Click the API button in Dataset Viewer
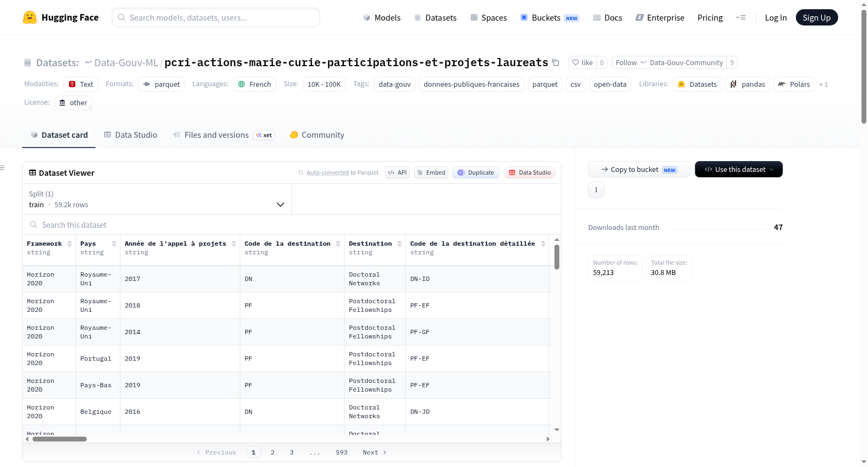Screen dimensions: 868x467 click(397, 172)
